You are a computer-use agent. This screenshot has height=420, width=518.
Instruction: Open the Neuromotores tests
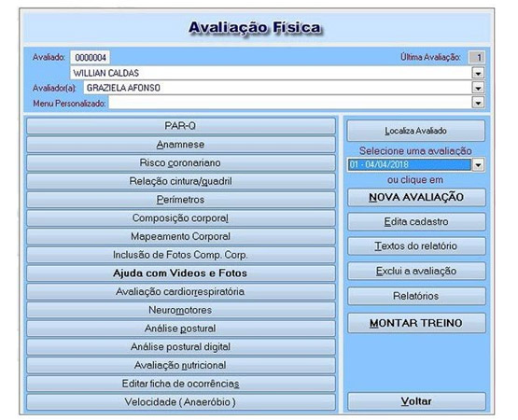[181, 310]
